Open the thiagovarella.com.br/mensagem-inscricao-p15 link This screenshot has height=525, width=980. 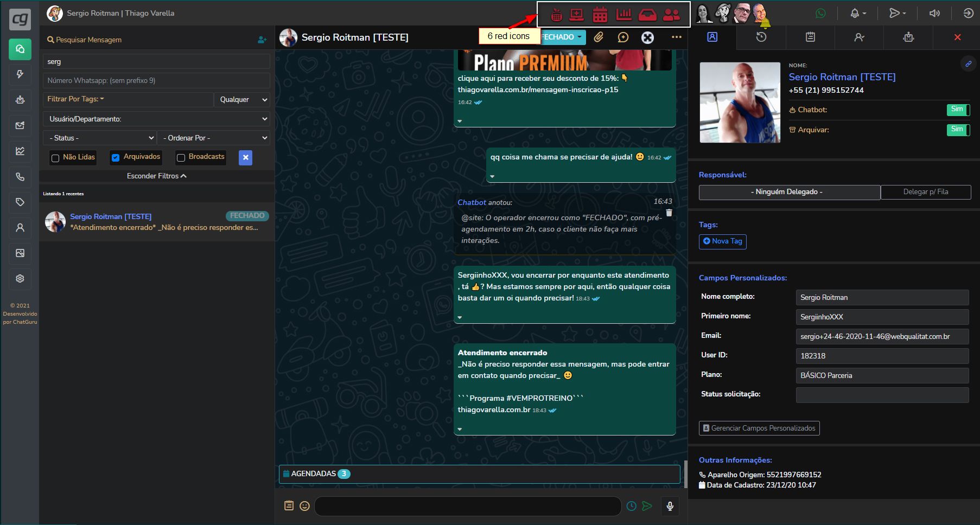click(x=538, y=89)
